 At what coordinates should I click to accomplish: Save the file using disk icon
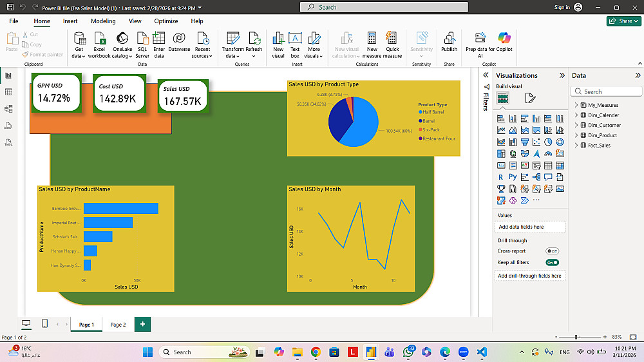(x=10, y=7)
